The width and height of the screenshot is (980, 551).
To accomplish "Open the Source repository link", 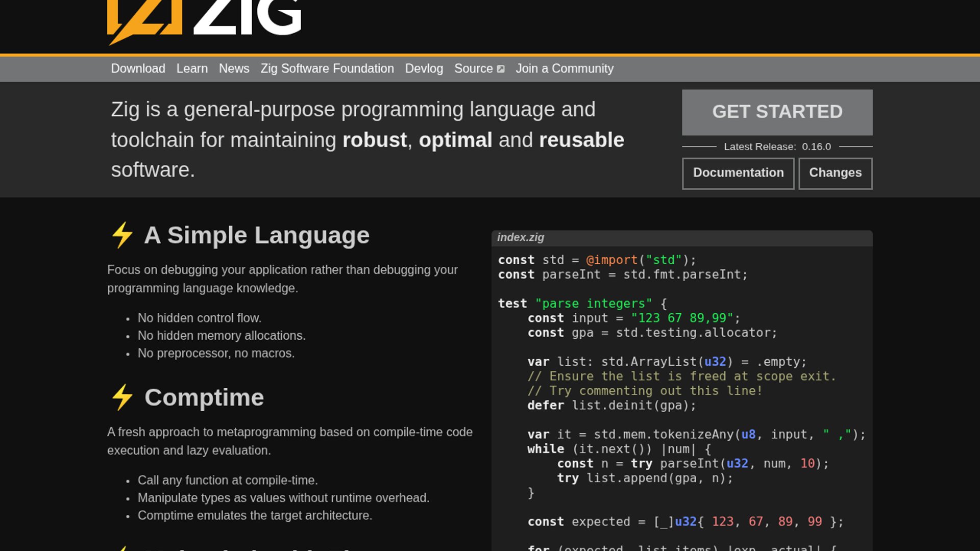I will (473, 68).
